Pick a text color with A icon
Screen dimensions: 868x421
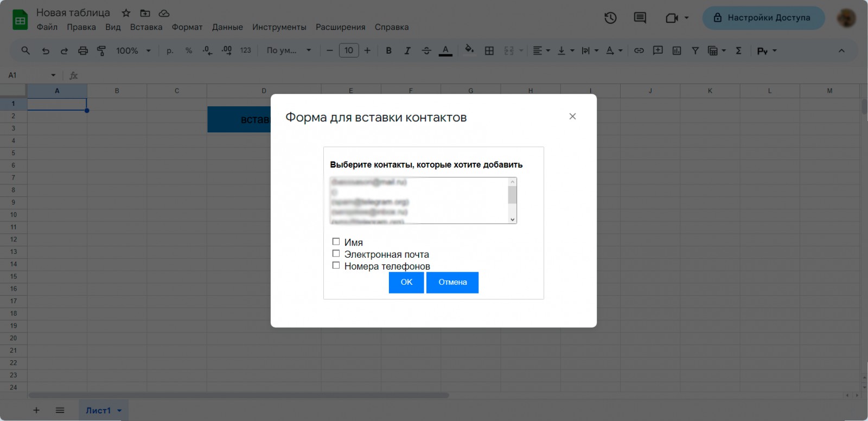click(445, 50)
